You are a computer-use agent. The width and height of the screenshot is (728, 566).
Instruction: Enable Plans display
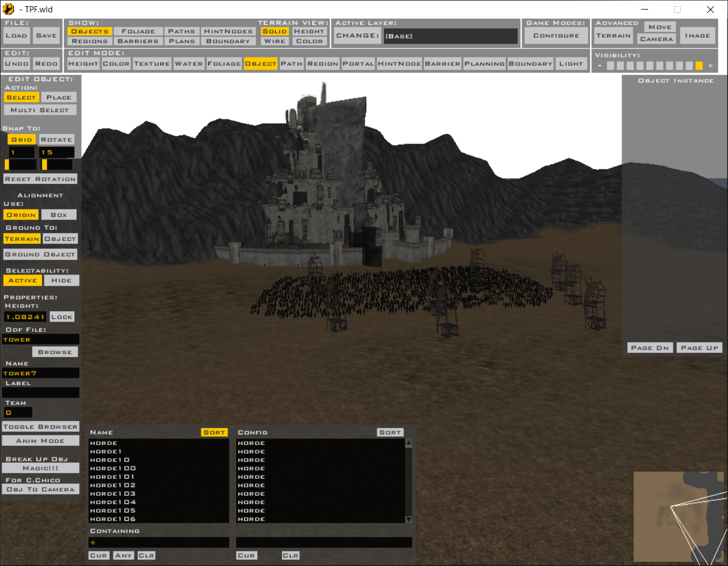coord(182,41)
